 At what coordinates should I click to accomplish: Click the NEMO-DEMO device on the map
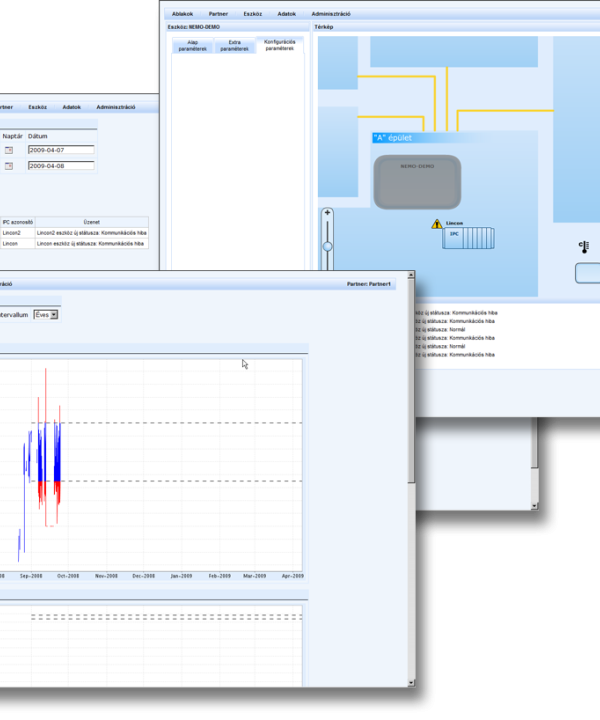417,181
